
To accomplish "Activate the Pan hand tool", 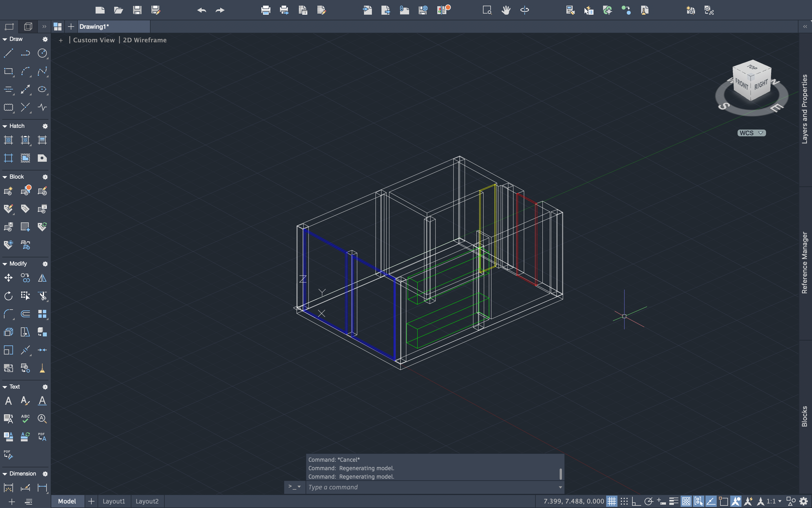I will pyautogui.click(x=506, y=10).
